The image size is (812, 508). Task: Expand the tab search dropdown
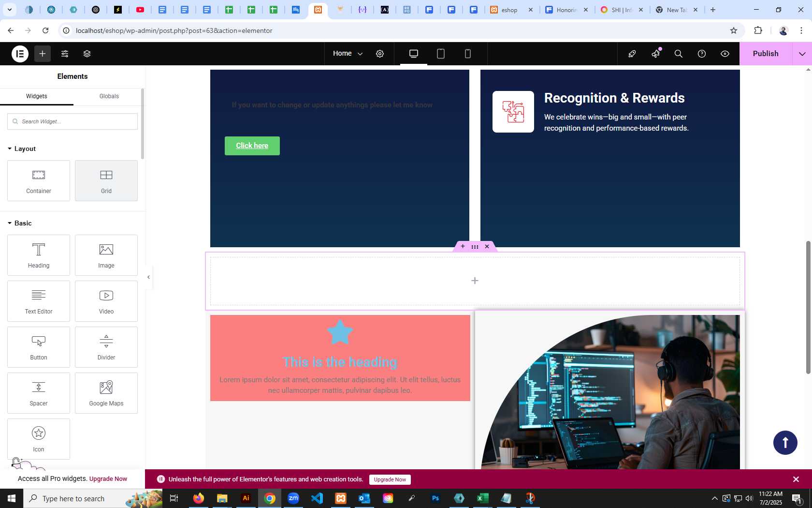(x=9, y=10)
